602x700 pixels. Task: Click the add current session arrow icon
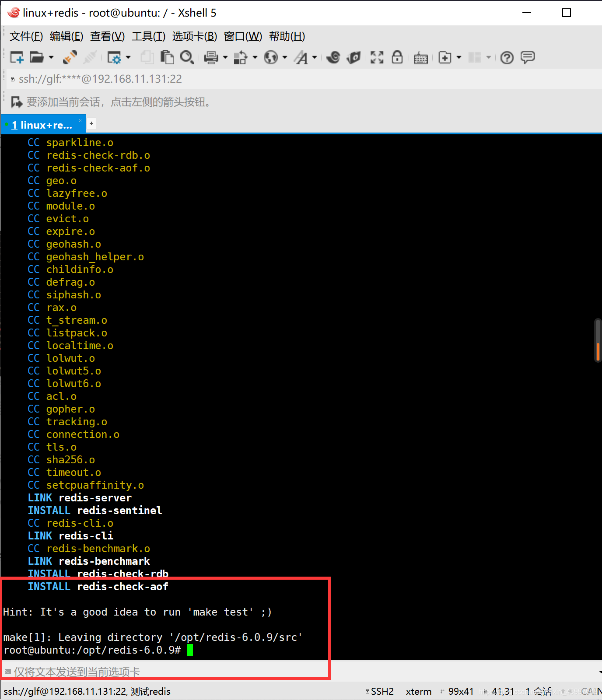17,102
